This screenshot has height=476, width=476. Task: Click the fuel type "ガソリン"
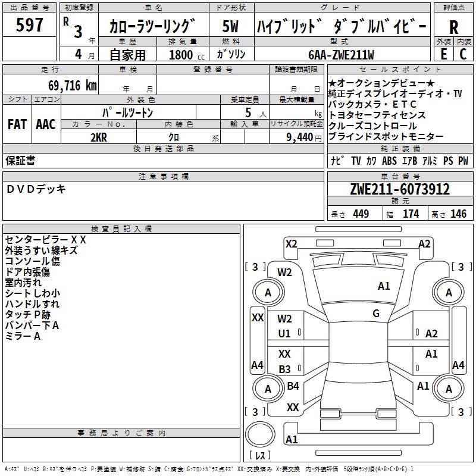pyautogui.click(x=231, y=54)
